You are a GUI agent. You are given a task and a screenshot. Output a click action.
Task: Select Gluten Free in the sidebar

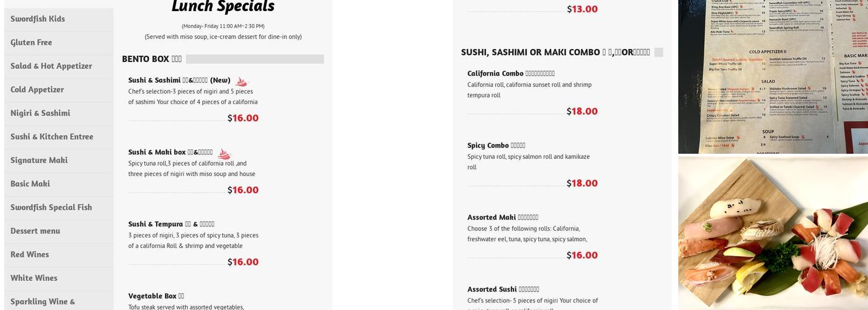pos(31,42)
